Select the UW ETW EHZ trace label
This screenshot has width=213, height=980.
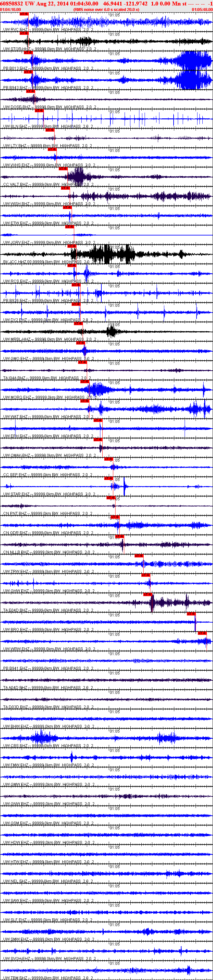click(x=48, y=223)
